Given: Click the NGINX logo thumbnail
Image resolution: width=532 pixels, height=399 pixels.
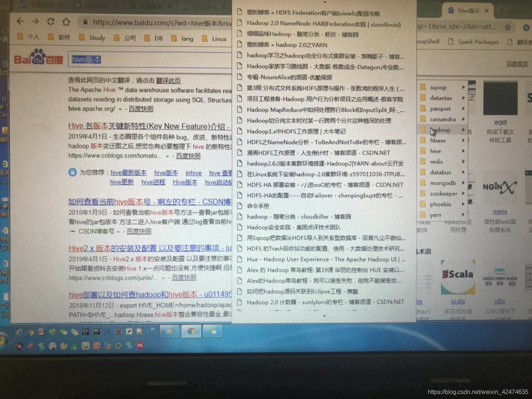Looking at the screenshot, I should coord(500,187).
